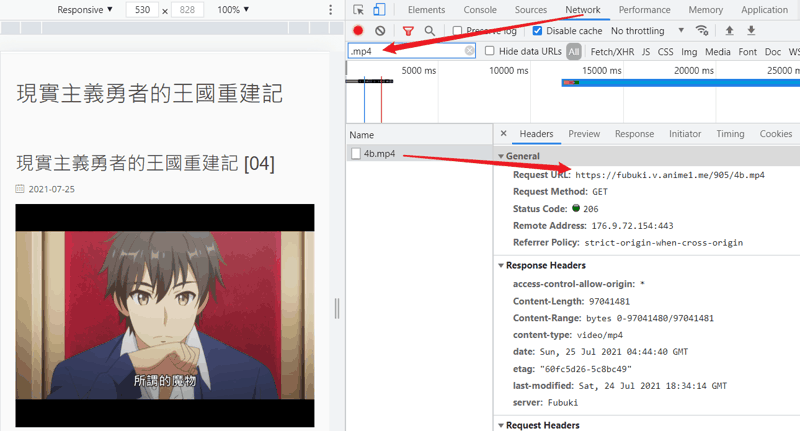Click the content-type video/mp4 value
The height and width of the screenshot is (431, 800).
pyautogui.click(x=599, y=335)
